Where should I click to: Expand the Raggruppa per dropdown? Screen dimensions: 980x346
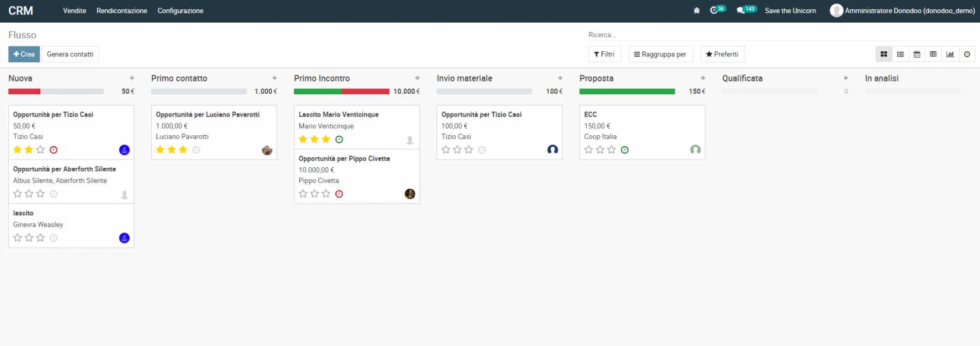(660, 54)
